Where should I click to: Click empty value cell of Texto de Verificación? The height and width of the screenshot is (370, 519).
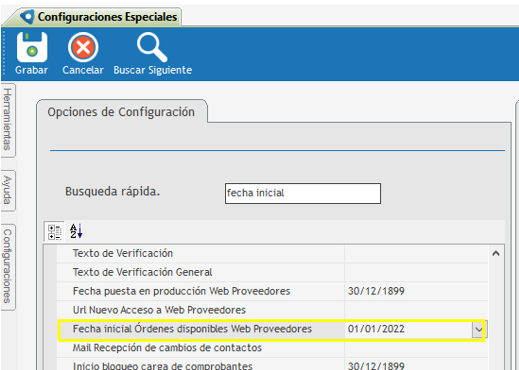tap(416, 253)
